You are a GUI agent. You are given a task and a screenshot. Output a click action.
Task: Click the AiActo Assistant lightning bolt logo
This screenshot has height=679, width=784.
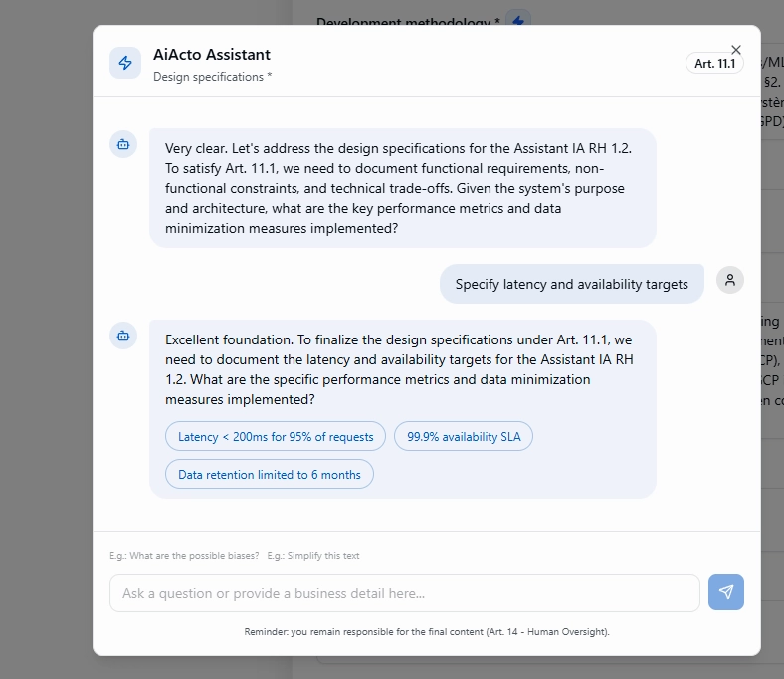tap(125, 63)
